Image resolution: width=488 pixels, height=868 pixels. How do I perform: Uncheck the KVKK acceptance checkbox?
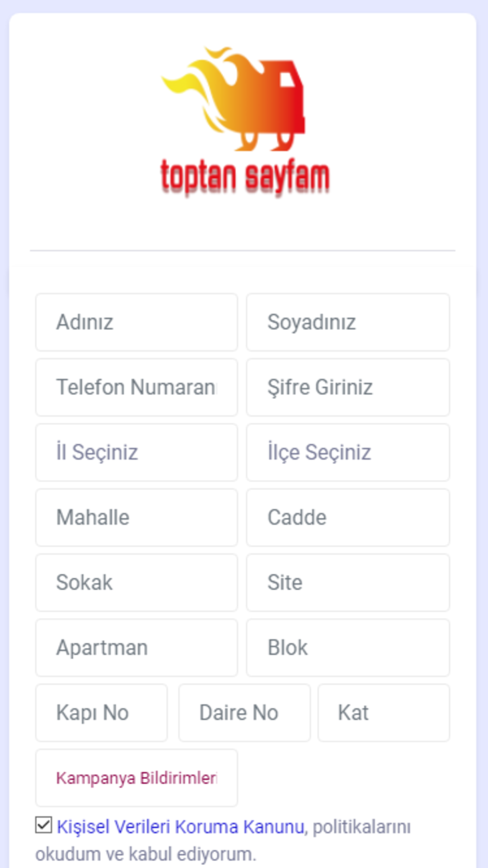tap(43, 825)
